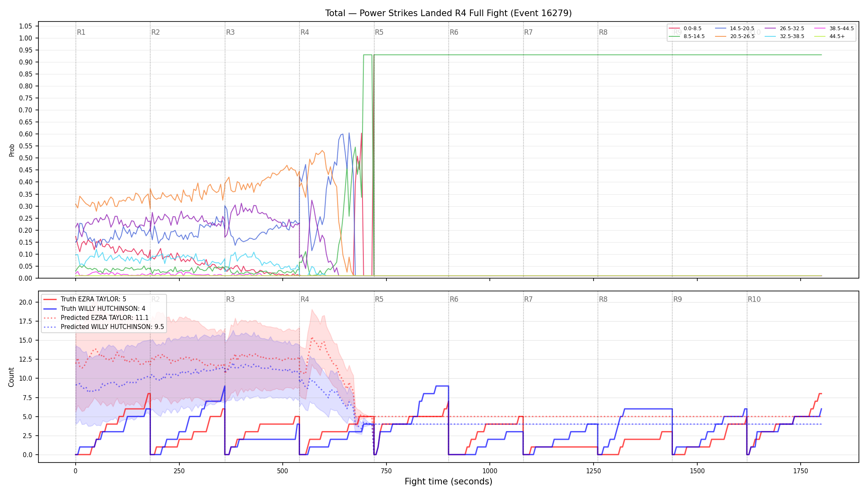Click the 15.0 tick on Count axis

26,340
